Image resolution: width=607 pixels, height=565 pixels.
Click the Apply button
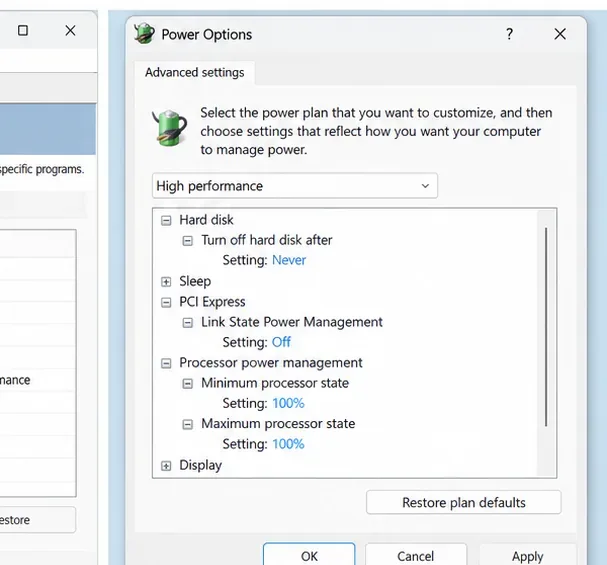click(x=528, y=556)
